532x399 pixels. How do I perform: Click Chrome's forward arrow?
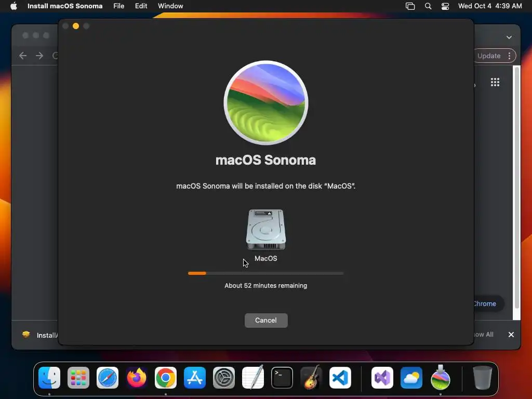39,56
